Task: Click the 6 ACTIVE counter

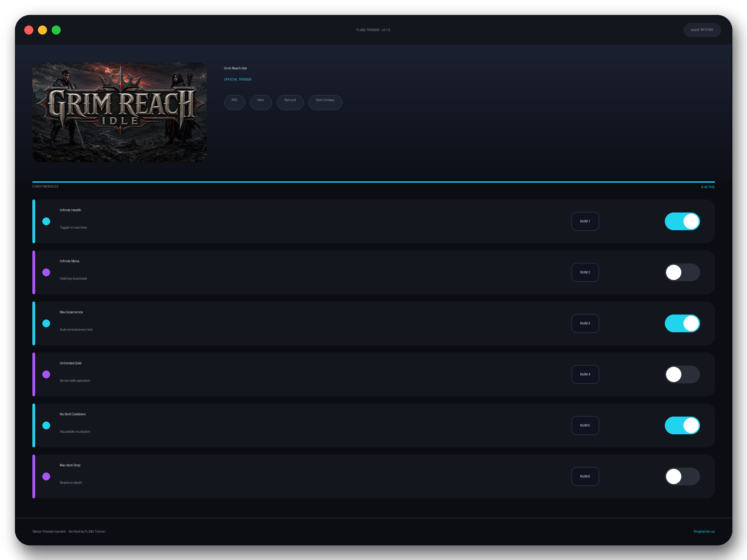Action: [x=708, y=187]
